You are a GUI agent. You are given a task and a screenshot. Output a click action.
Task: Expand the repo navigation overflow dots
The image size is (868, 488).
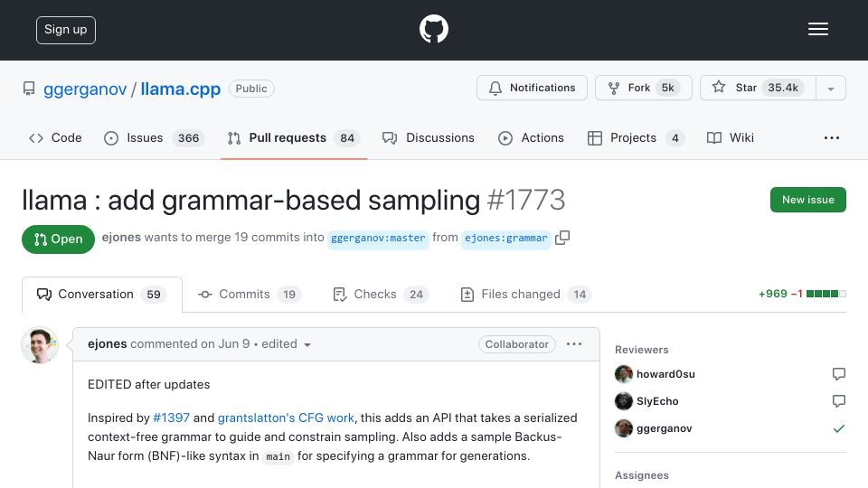832,137
